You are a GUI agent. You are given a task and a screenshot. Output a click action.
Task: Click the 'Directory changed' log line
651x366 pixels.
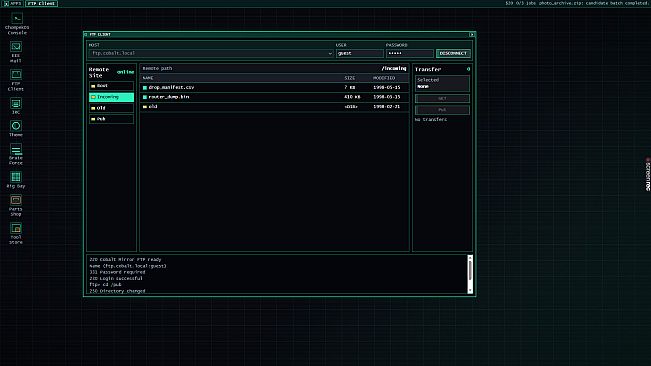(x=117, y=291)
